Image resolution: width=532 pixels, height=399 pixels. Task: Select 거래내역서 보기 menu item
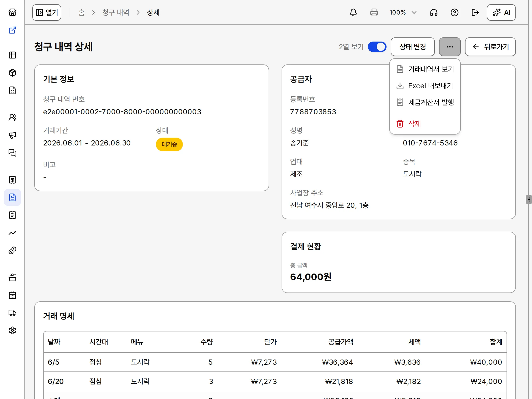[x=425, y=69]
